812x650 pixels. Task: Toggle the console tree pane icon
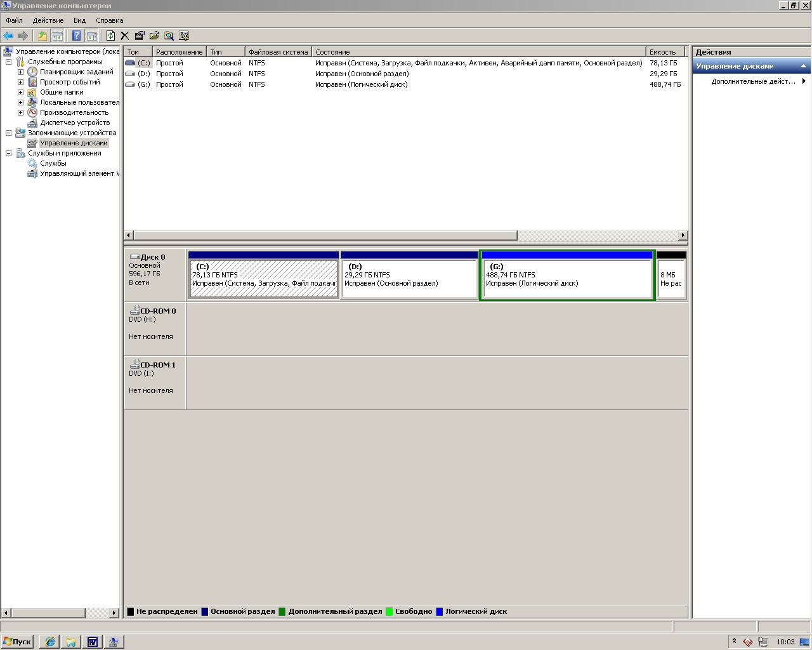tap(58, 36)
